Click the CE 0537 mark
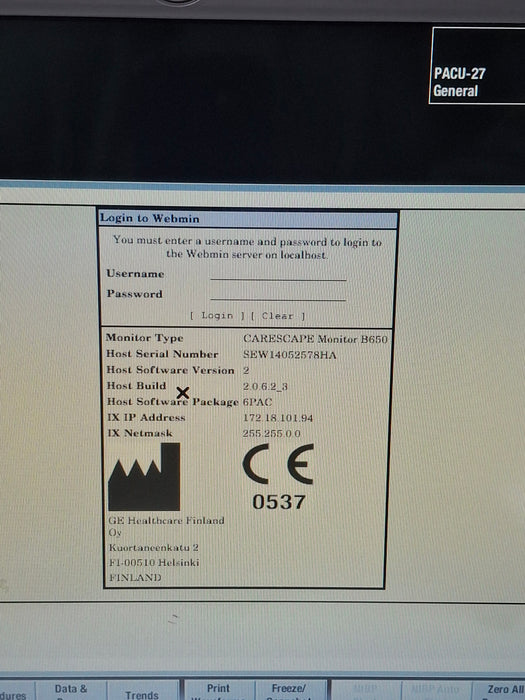Image resolution: width=525 pixels, height=700 pixels. pyautogui.click(x=278, y=477)
